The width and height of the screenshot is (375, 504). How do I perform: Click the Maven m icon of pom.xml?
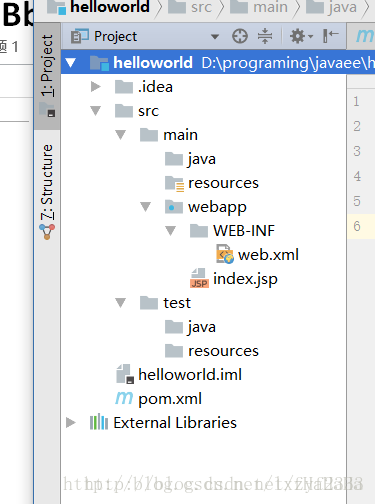pos(124,398)
